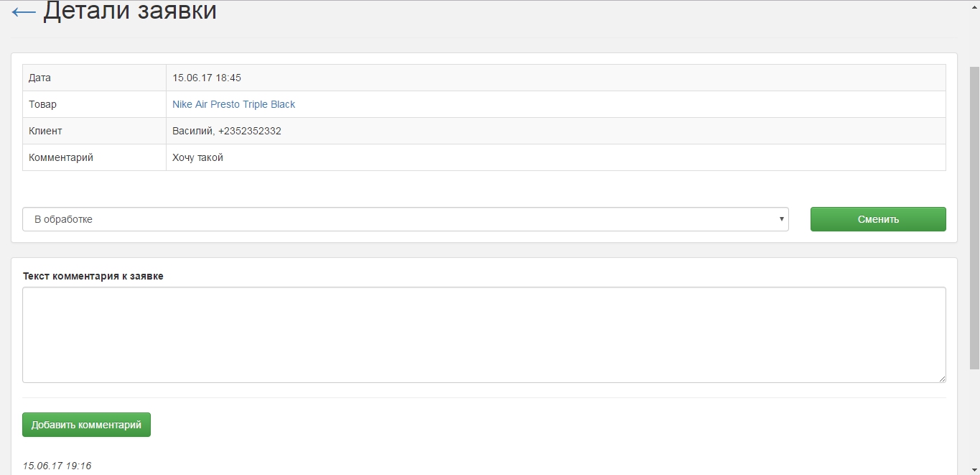This screenshot has height=475, width=980.
Task: Click the date value 15.06.17 18:45
Action: coord(207,78)
